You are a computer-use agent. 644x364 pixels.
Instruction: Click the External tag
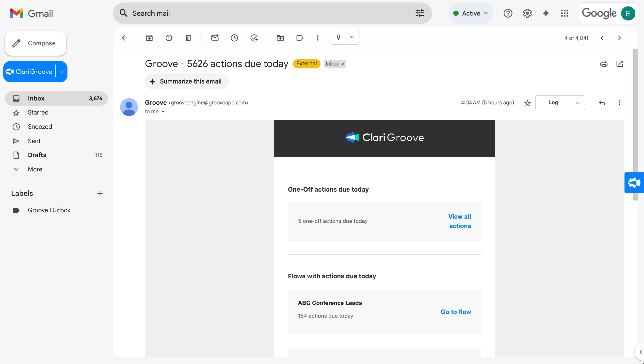pos(306,64)
